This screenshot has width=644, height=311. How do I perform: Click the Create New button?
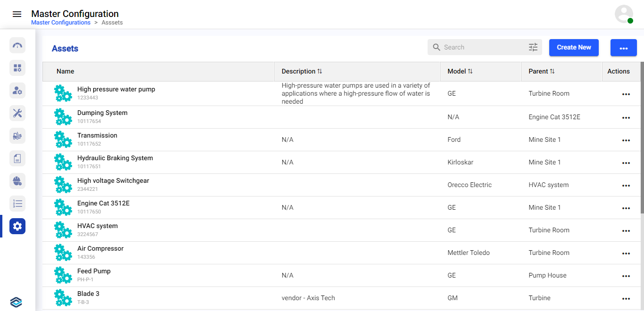(x=574, y=48)
